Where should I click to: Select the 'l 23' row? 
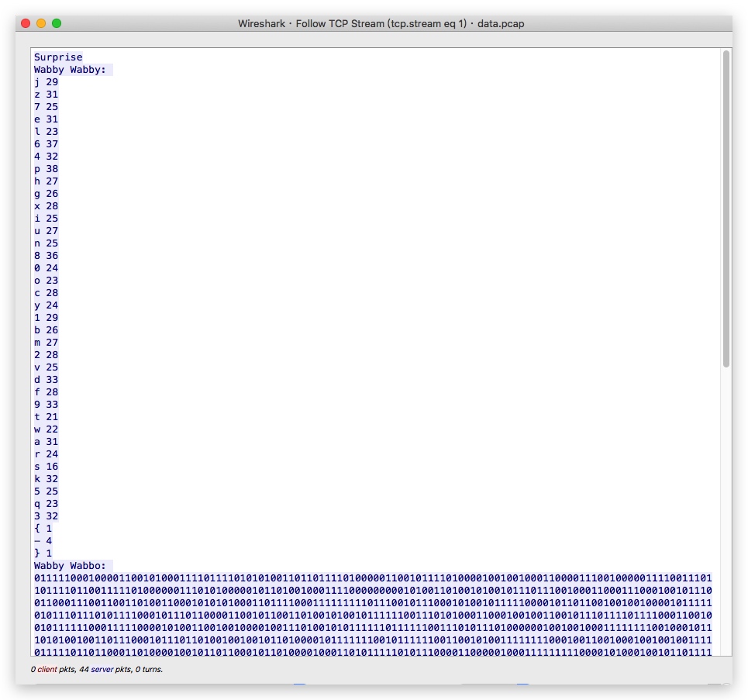pos(46,132)
